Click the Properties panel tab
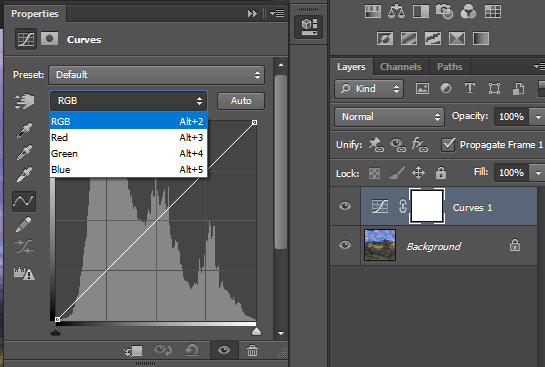This screenshot has height=367, width=545. click(35, 14)
